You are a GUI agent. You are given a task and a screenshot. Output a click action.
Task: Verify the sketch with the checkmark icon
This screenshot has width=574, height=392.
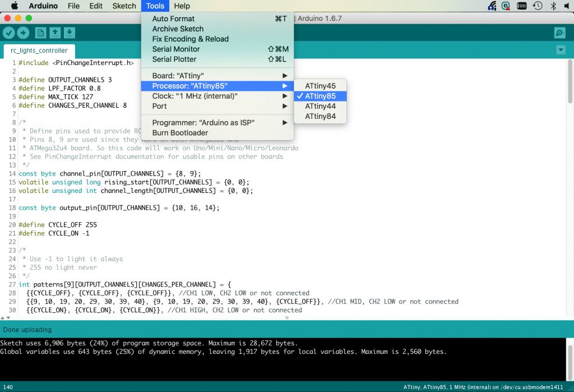click(8, 33)
